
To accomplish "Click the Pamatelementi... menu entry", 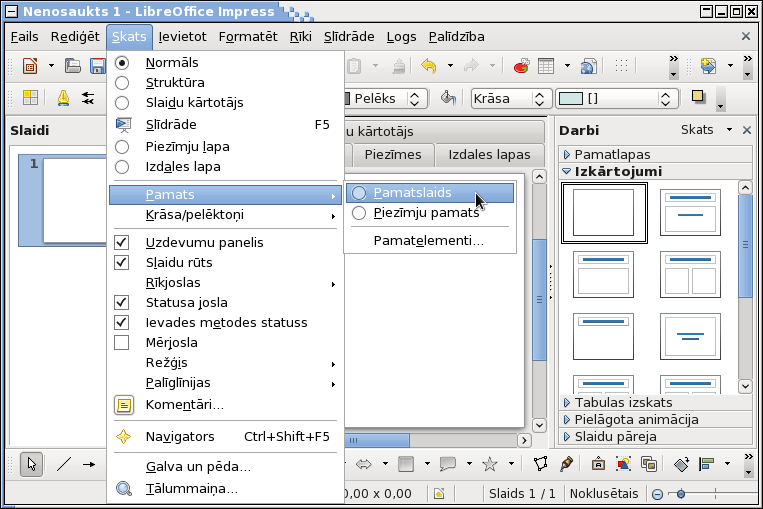I will [x=430, y=241].
